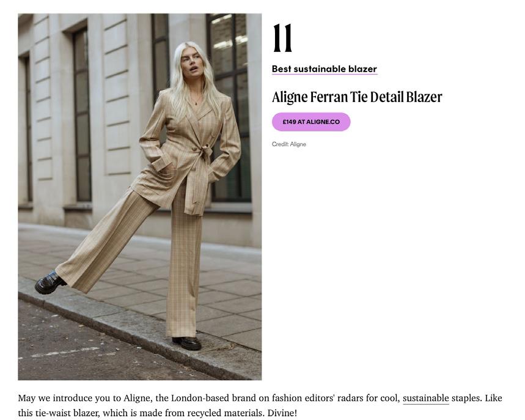Click the phrase tie-waist blazer in text

(67, 413)
